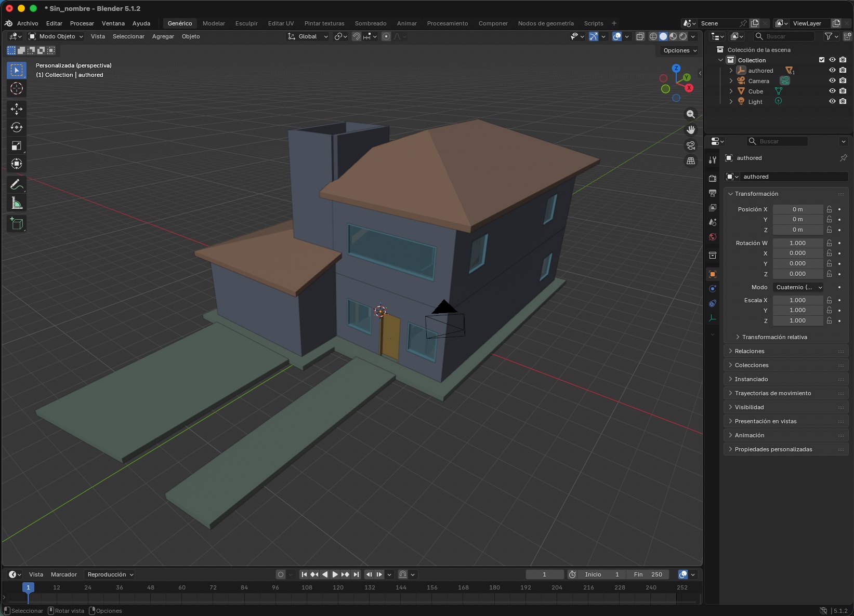The width and height of the screenshot is (854, 616).
Task: Switch to the Modelar workspace tab
Action: pyautogui.click(x=214, y=23)
